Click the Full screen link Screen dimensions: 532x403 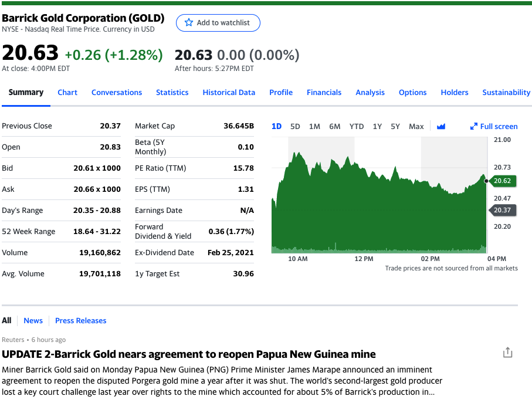pyautogui.click(x=499, y=126)
